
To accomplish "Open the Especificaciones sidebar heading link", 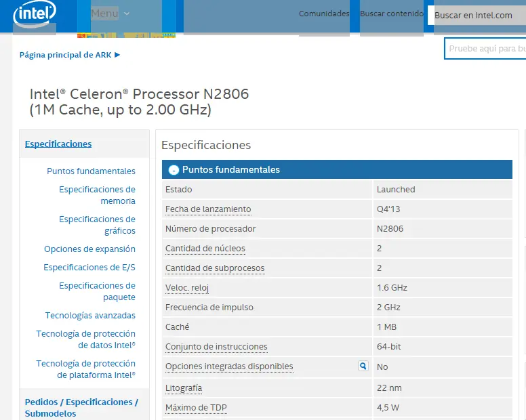I will pyautogui.click(x=58, y=144).
